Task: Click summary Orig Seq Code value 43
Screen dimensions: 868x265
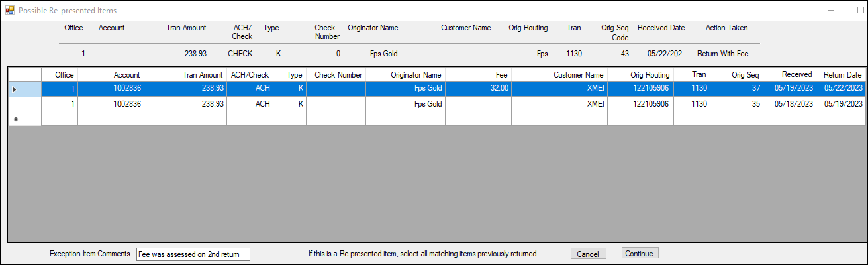Action: click(625, 53)
